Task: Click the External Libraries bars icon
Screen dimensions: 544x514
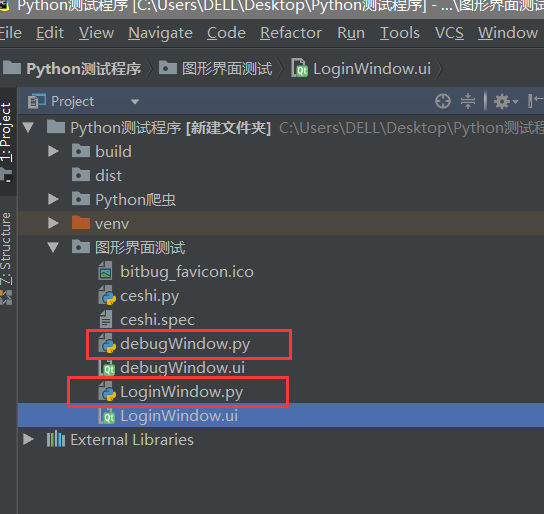Action: [56, 439]
